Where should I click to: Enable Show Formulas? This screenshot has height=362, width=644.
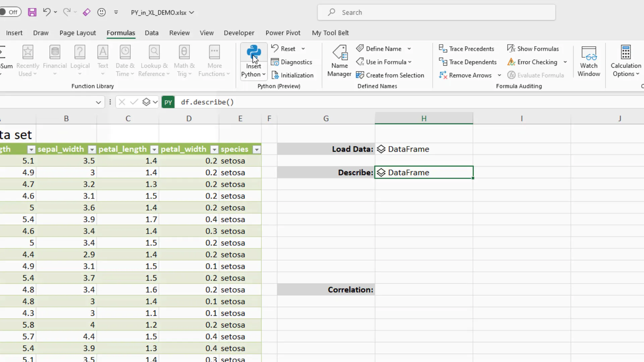click(533, 49)
